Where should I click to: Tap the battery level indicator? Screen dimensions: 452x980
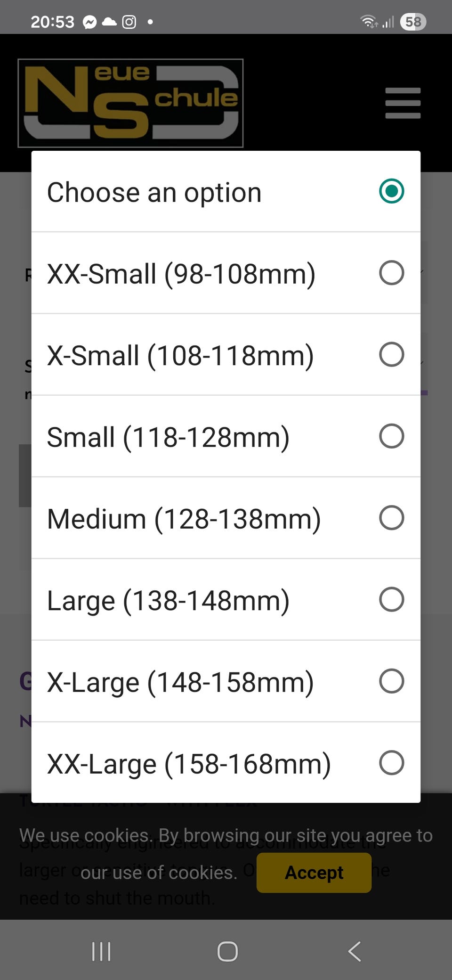[x=413, y=22]
